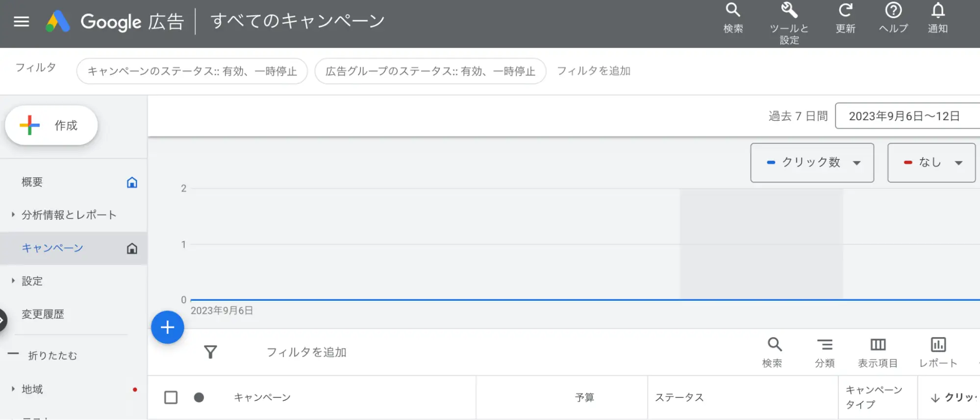980x420 pixels.
Task: Click the funnel filter icon above table
Action: pos(210,352)
